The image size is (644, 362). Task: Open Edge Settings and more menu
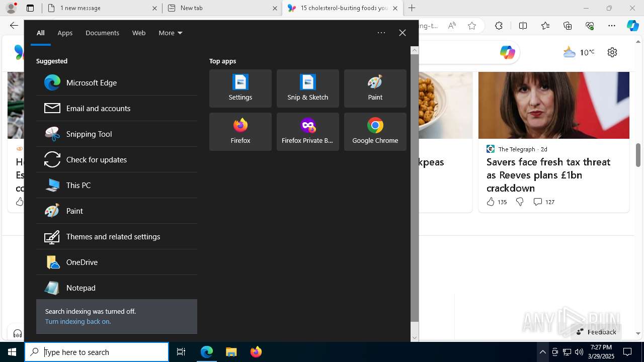tap(612, 26)
